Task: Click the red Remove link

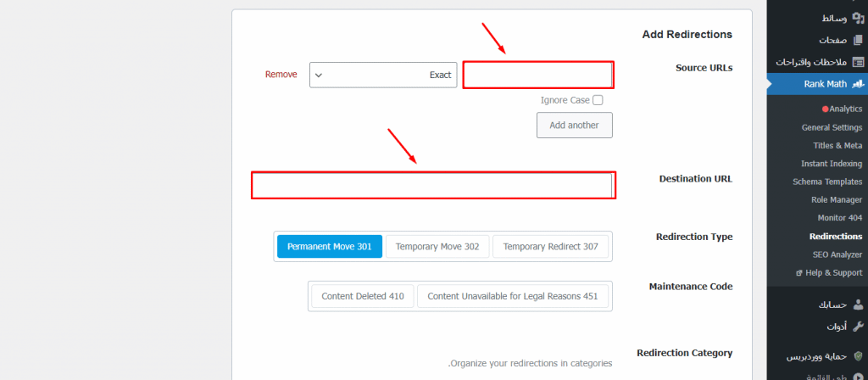Action: (x=281, y=75)
